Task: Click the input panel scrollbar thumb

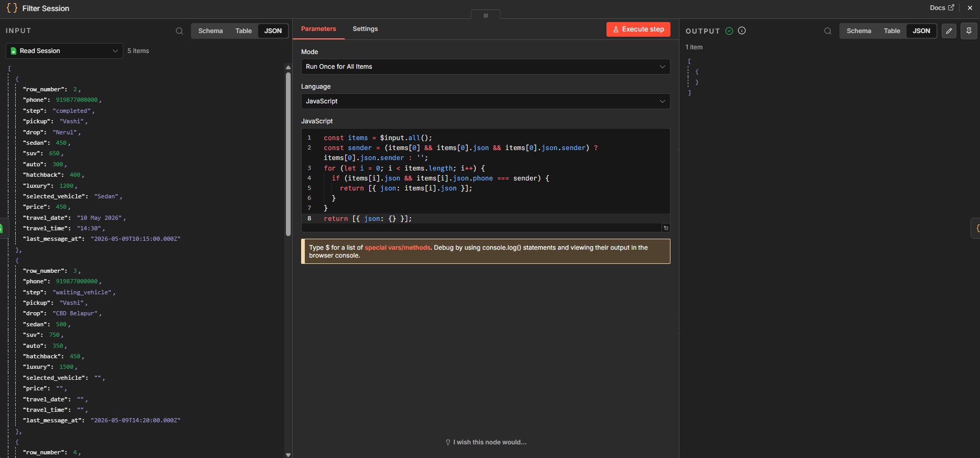Action: pos(288,154)
